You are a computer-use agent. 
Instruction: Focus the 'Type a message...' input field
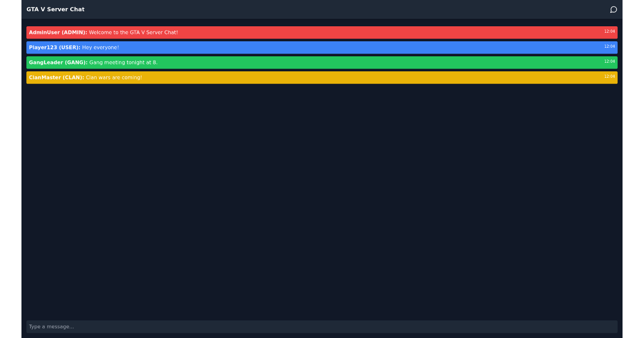pyautogui.click(x=322, y=326)
